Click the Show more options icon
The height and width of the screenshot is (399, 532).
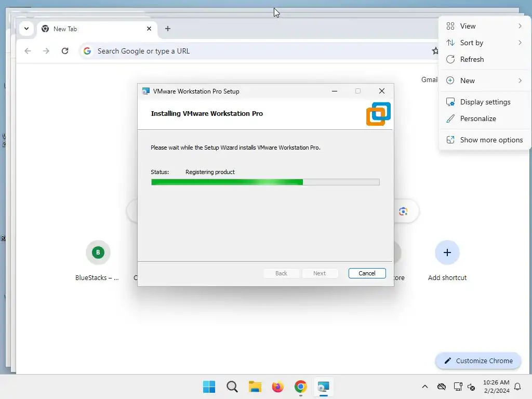[x=450, y=140]
